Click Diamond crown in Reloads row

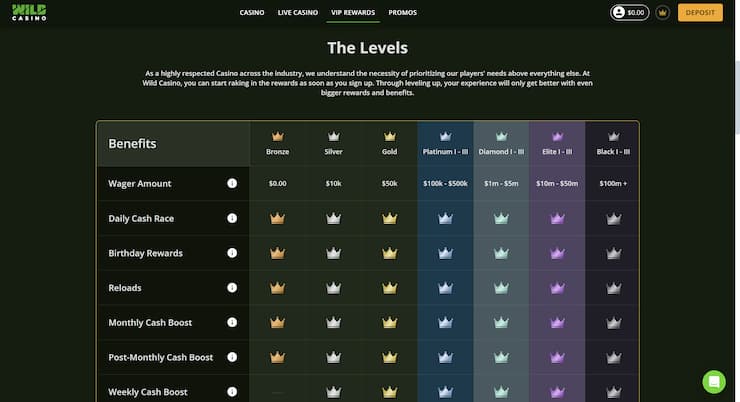[x=501, y=288]
